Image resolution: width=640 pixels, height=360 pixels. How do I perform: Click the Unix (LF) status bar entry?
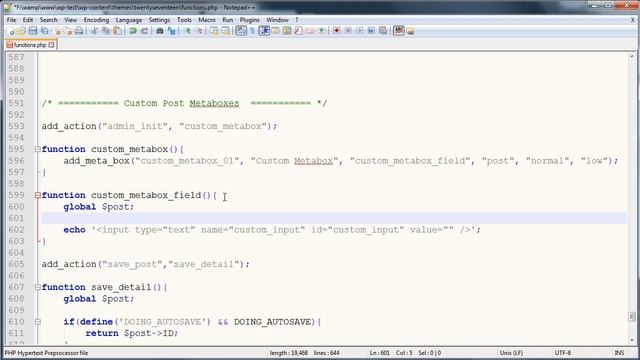tap(511, 353)
